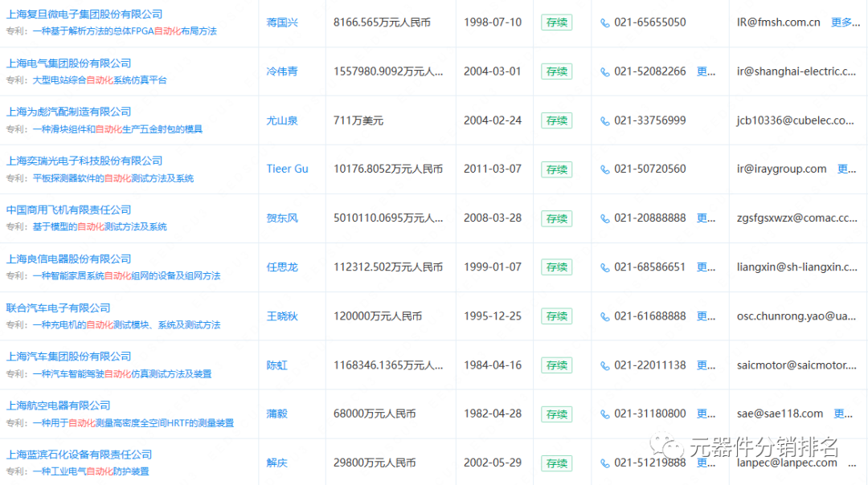Expand more emails after ir@iraygroup.com
Screen dimensions: 868x485
pyautogui.click(x=846, y=169)
